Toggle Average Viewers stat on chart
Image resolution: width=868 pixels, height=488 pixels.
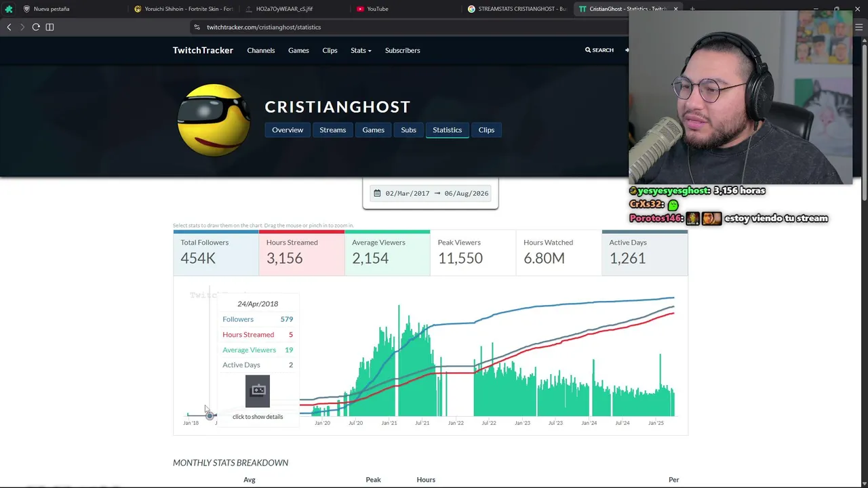(387, 252)
